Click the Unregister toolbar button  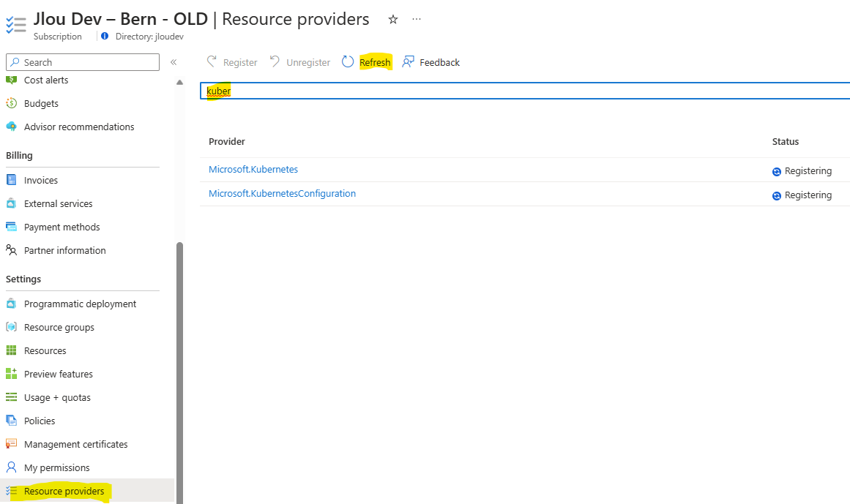(x=299, y=62)
